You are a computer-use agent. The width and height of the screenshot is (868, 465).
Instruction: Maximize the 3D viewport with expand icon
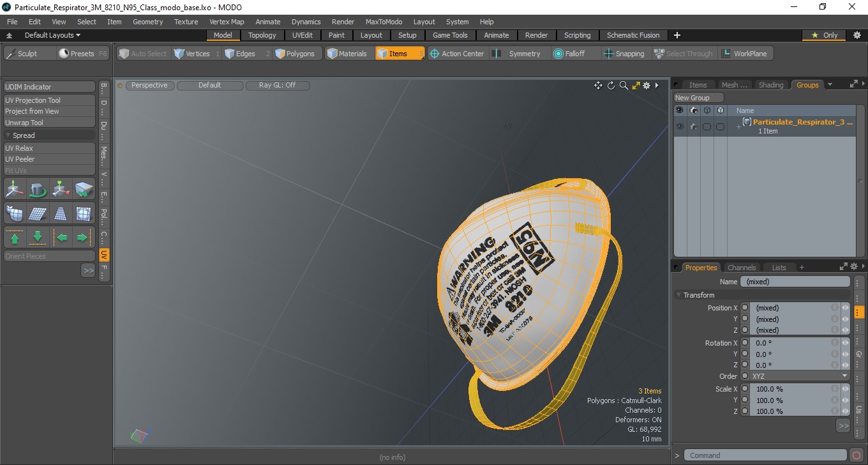[636, 86]
